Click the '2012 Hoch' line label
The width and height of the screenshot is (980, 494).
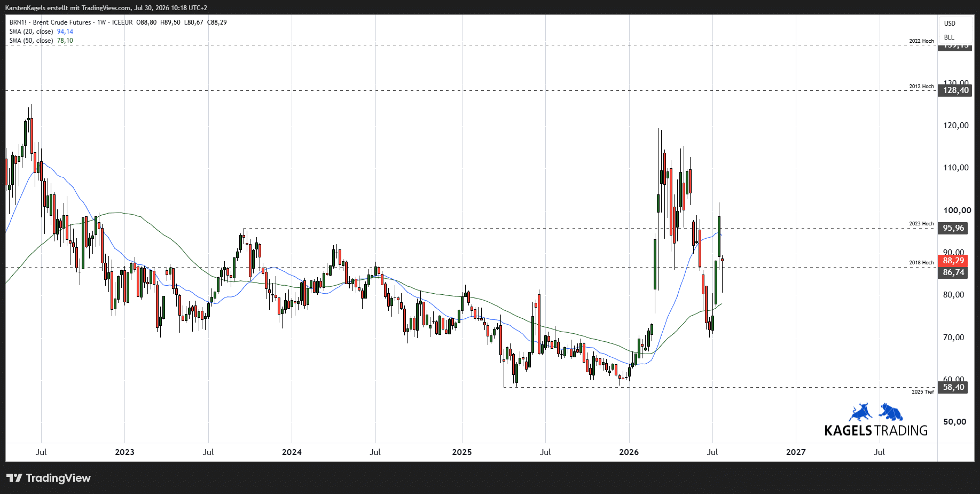tap(922, 87)
